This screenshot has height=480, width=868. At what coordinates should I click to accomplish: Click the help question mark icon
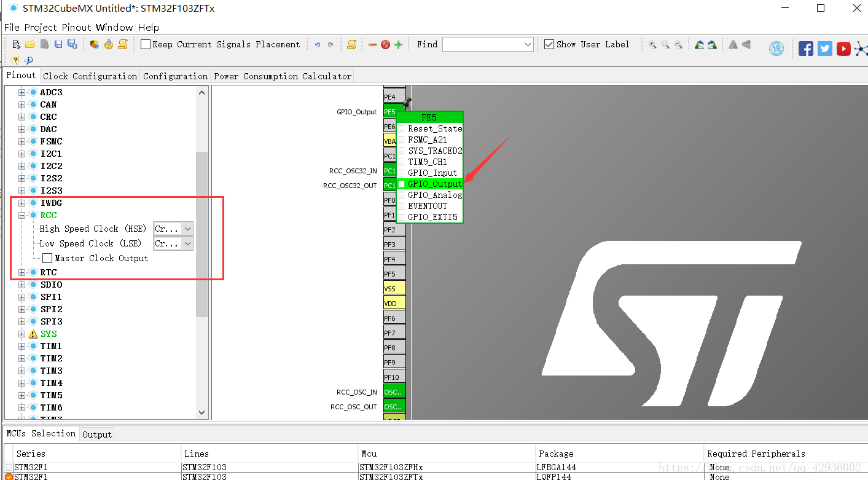pyautogui.click(x=16, y=60)
